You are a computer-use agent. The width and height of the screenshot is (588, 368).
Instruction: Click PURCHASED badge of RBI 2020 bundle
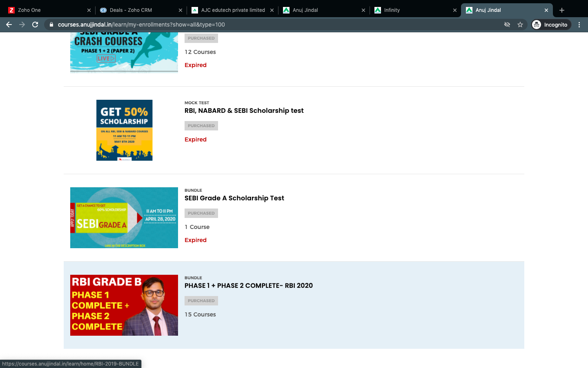tap(201, 301)
